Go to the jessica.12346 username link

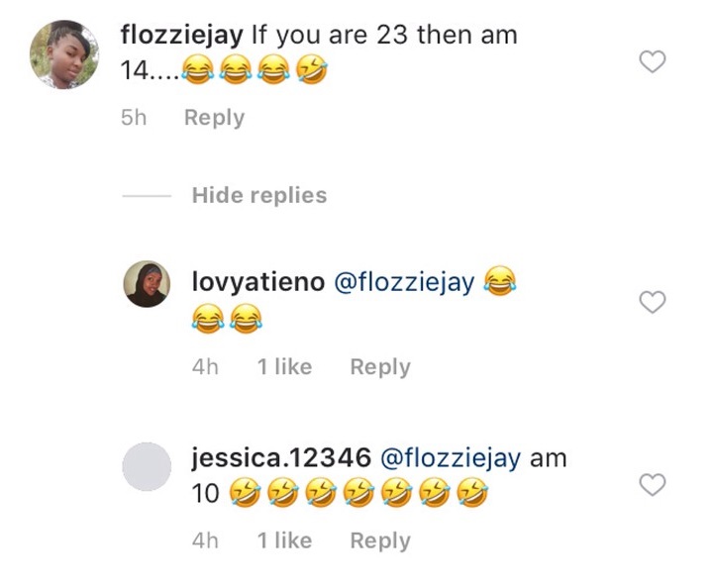point(281,457)
